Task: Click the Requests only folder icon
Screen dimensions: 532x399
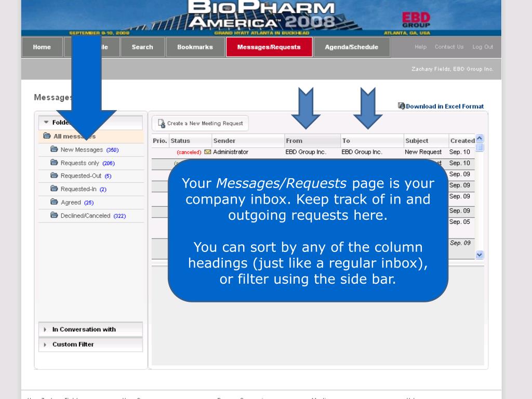Action: click(54, 162)
